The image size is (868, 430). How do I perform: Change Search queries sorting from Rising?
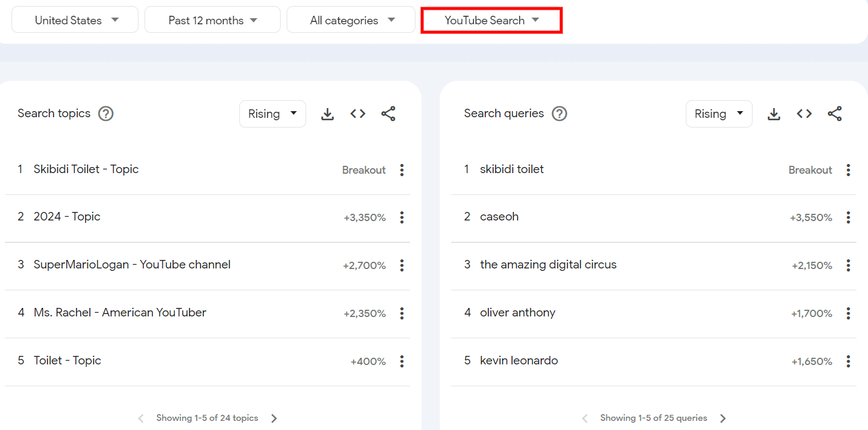click(x=719, y=114)
